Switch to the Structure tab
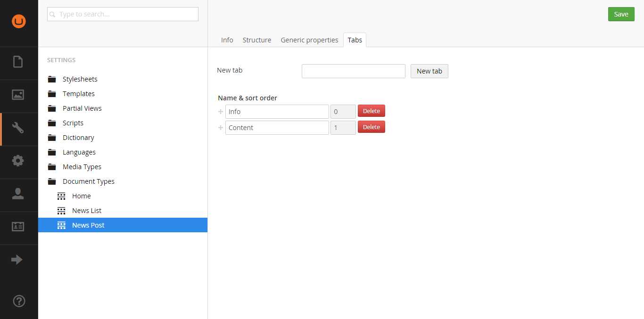Viewport: 644px width, 319px height. (x=257, y=40)
